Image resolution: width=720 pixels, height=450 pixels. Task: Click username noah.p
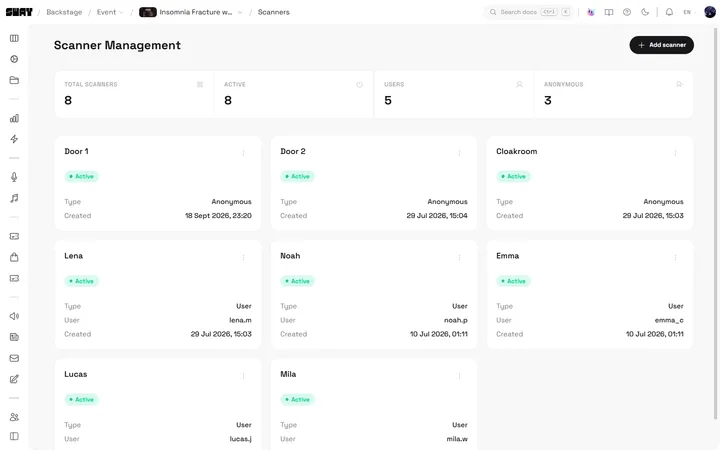(456, 320)
